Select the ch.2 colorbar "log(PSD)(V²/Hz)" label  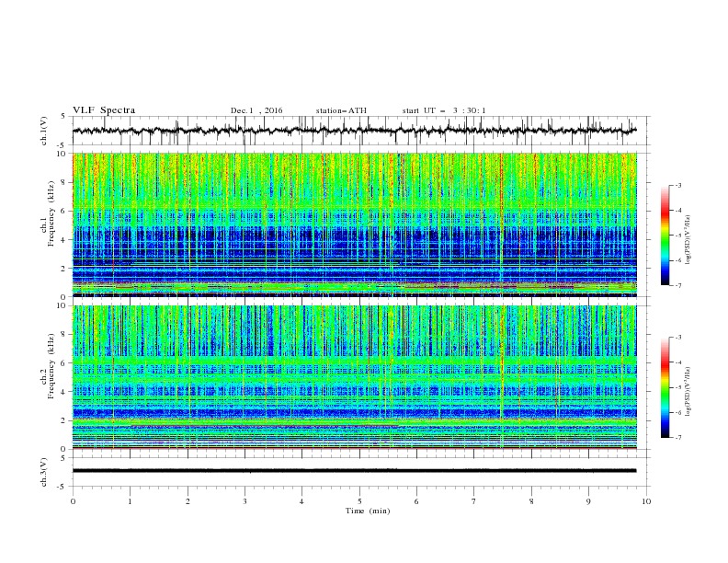pyautogui.click(x=688, y=392)
